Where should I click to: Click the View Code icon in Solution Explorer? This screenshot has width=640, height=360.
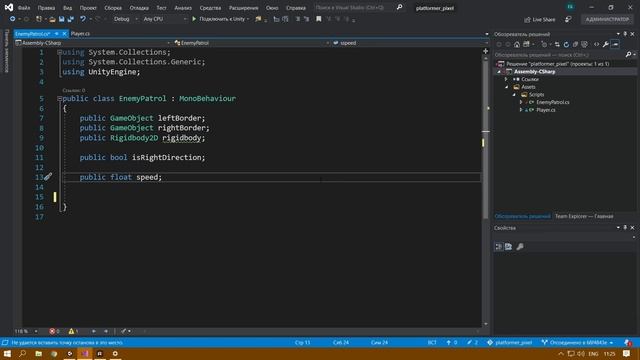click(x=596, y=44)
